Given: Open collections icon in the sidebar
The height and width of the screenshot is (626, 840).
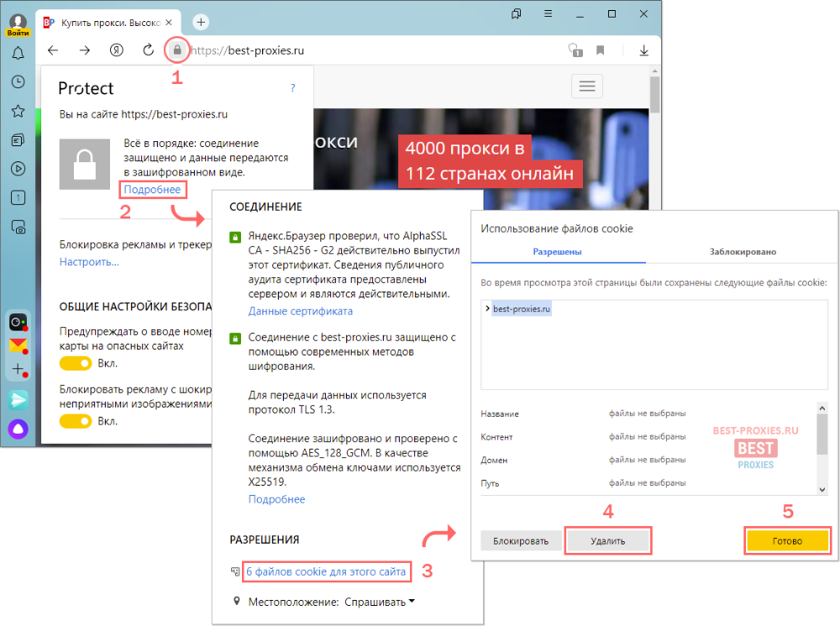Looking at the screenshot, I should tap(18, 139).
